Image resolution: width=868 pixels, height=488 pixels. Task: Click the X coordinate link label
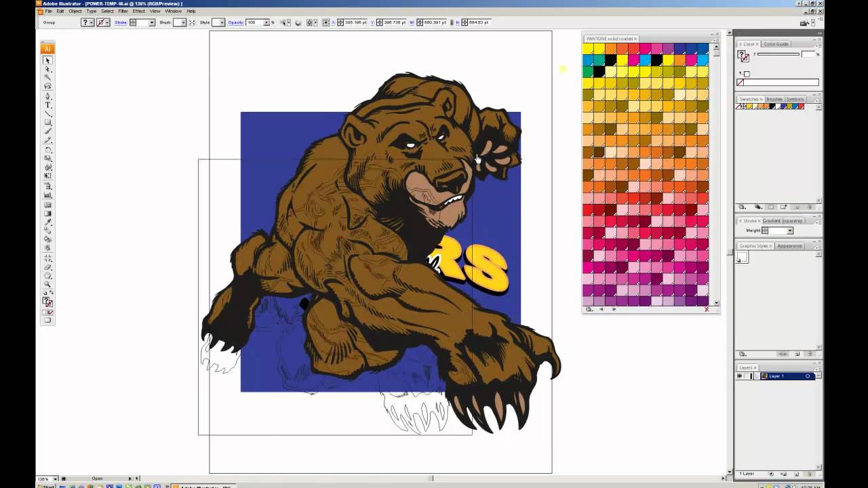334,22
